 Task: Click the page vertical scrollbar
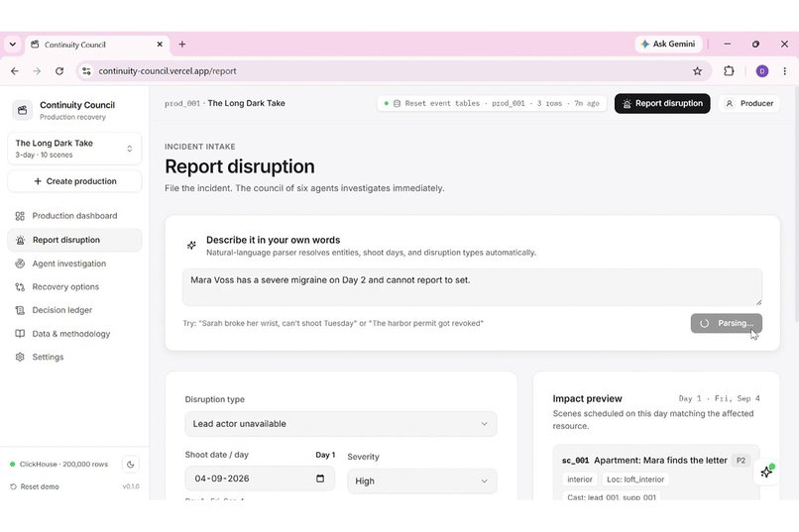tap(796, 204)
